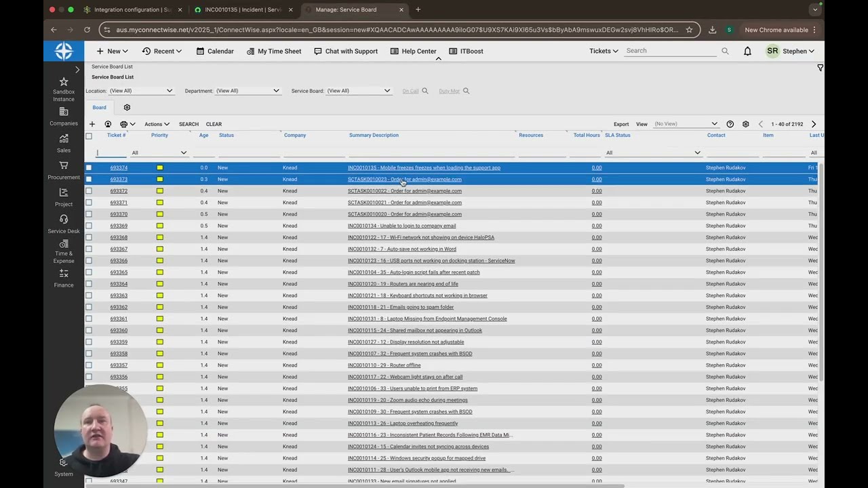
Task: Open the Finance sidebar module
Action: coord(64,278)
